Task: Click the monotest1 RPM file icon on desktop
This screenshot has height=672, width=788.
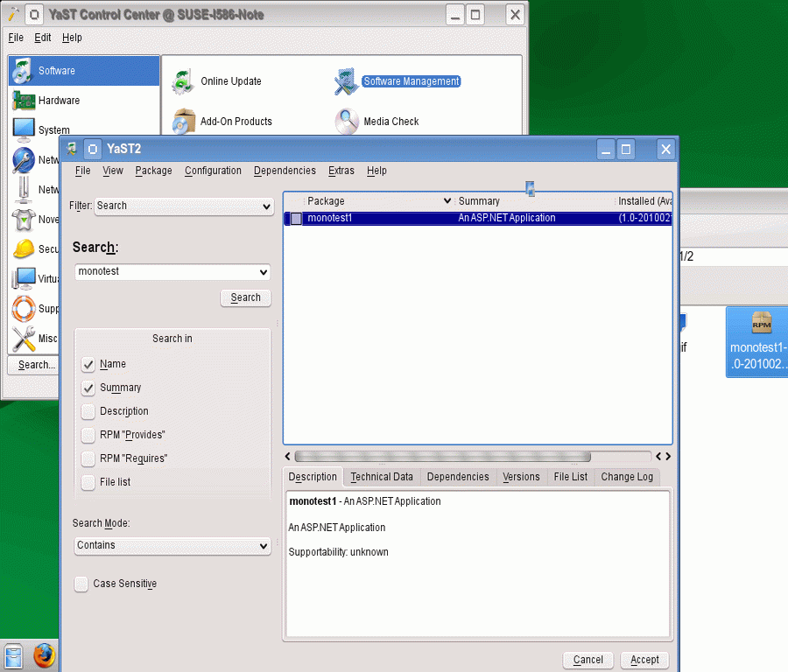Action: 762,323
